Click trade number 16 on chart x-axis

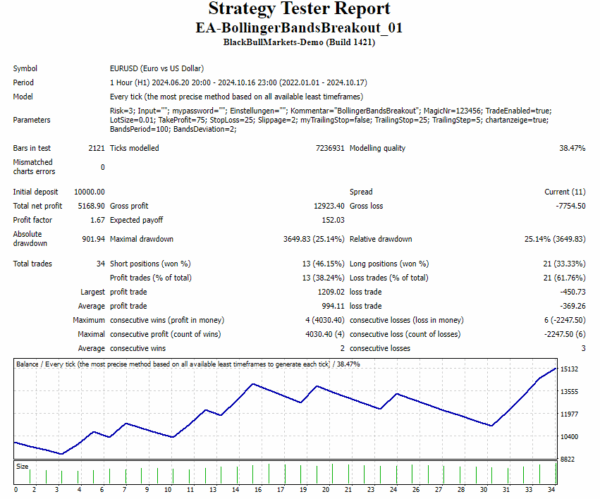click(x=256, y=489)
